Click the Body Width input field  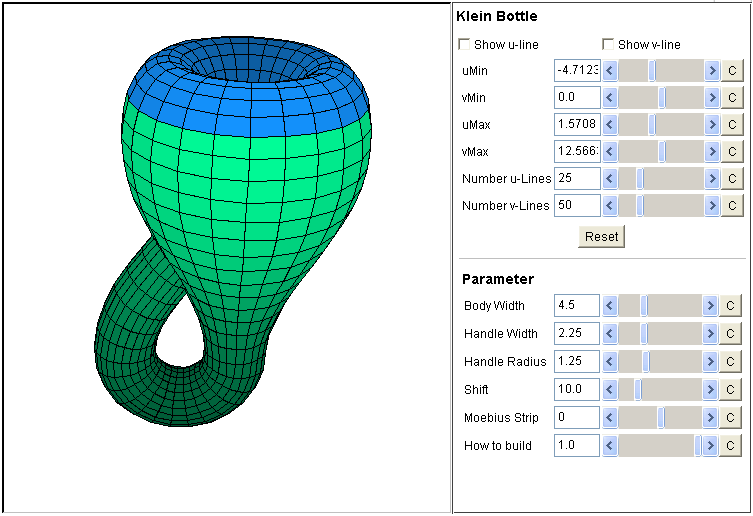[577, 306]
